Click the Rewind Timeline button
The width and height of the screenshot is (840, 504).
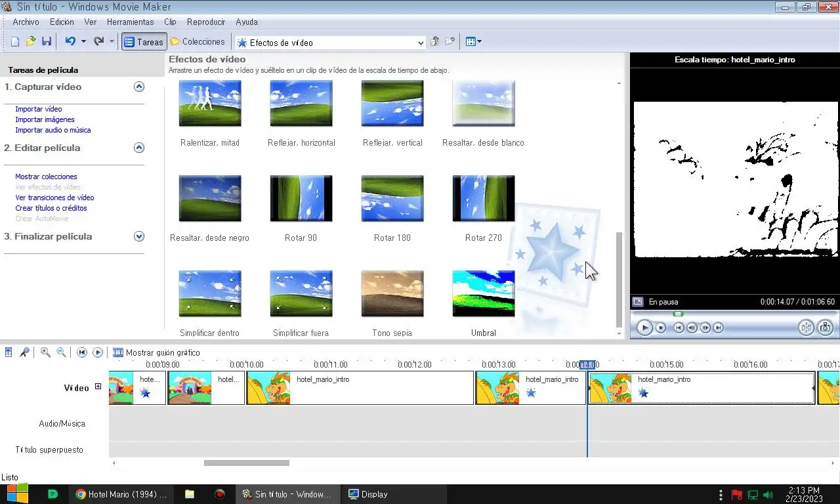82,352
